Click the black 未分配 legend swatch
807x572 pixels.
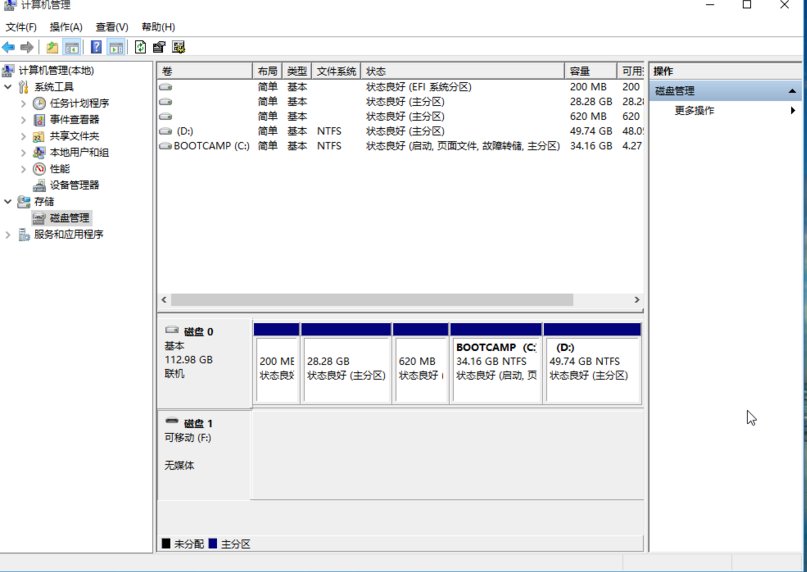(166, 544)
